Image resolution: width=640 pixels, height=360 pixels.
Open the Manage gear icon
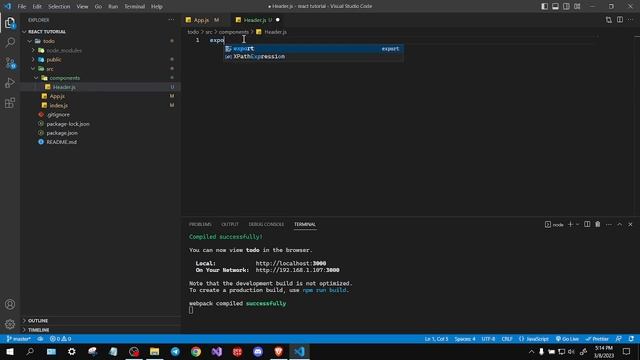click(10, 324)
